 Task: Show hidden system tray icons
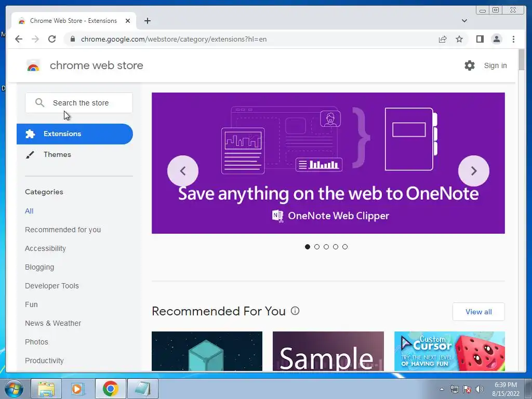point(442,389)
